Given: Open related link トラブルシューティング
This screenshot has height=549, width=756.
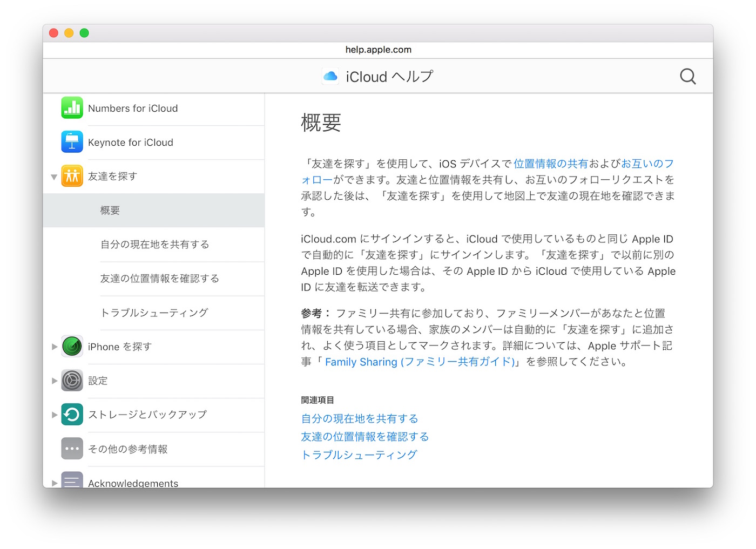Looking at the screenshot, I should click(359, 455).
